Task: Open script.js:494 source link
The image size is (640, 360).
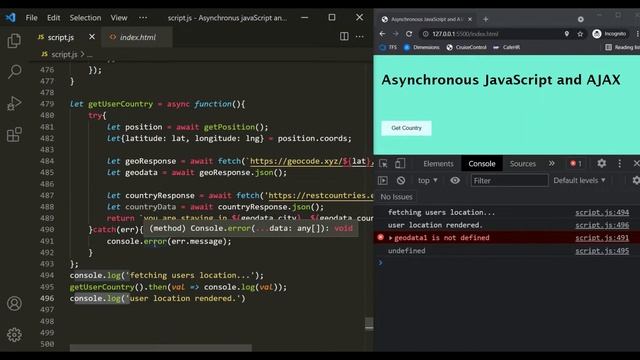Action: [602, 212]
